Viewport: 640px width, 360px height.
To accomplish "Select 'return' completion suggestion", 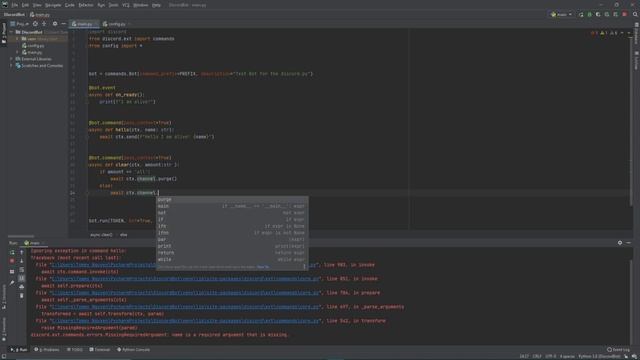I will pyautogui.click(x=232, y=253).
